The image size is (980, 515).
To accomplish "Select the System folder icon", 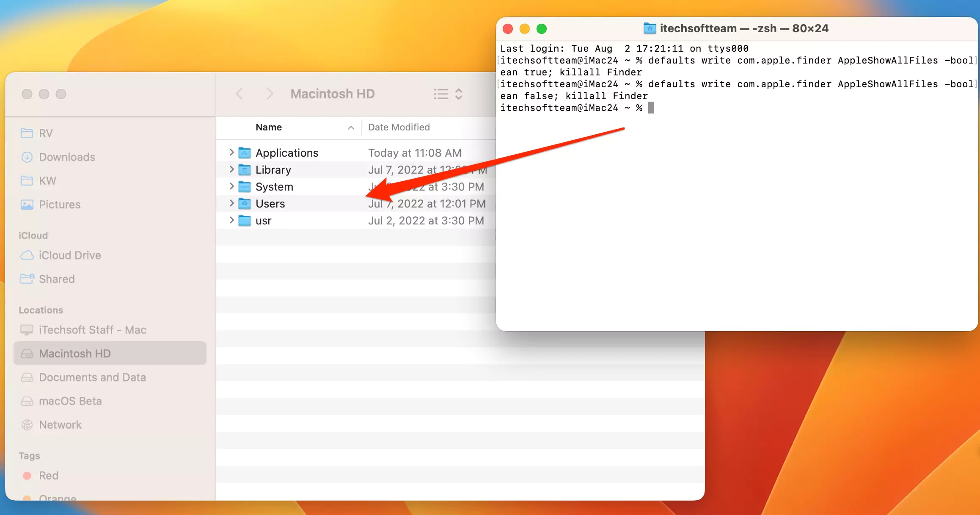I will pyautogui.click(x=245, y=186).
